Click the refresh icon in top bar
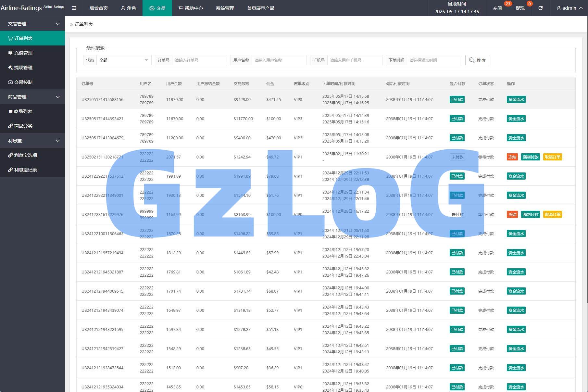 [x=540, y=8]
